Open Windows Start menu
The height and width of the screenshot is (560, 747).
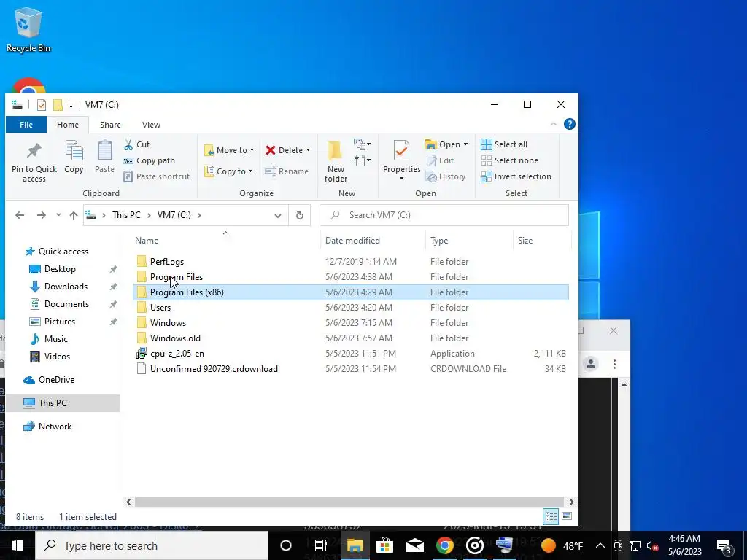click(x=18, y=545)
